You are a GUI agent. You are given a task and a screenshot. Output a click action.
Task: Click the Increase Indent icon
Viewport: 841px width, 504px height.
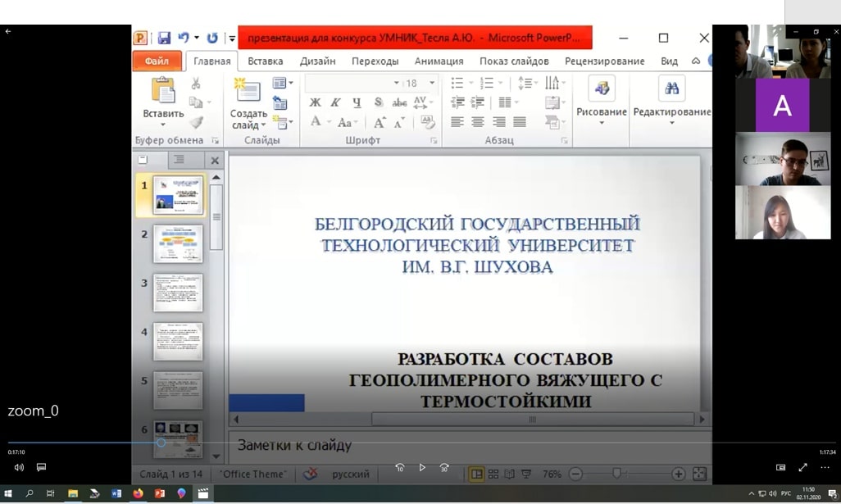pos(477,102)
